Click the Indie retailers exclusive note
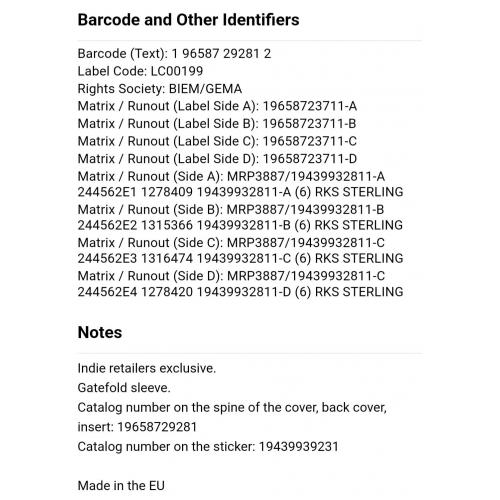500x500 pixels. click(147, 368)
